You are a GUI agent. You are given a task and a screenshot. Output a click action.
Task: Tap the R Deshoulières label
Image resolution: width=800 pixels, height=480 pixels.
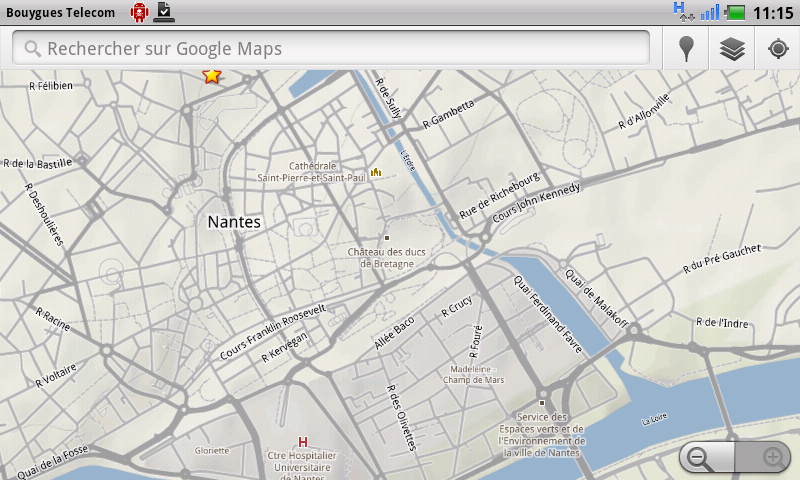[x=44, y=214]
